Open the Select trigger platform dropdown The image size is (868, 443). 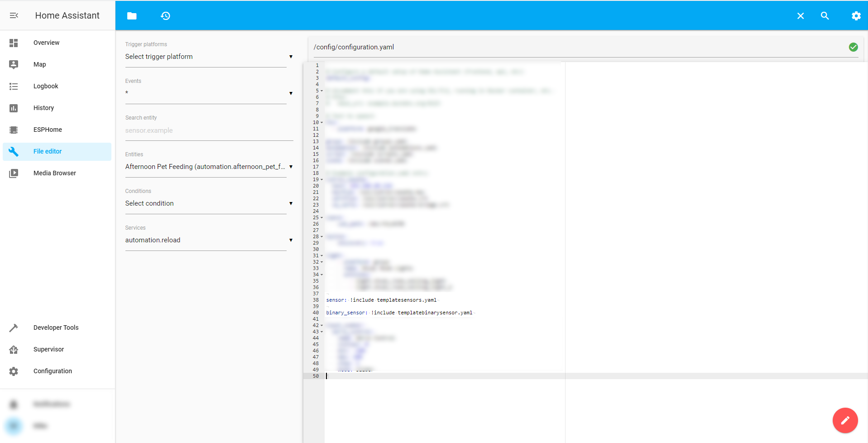[x=209, y=57]
